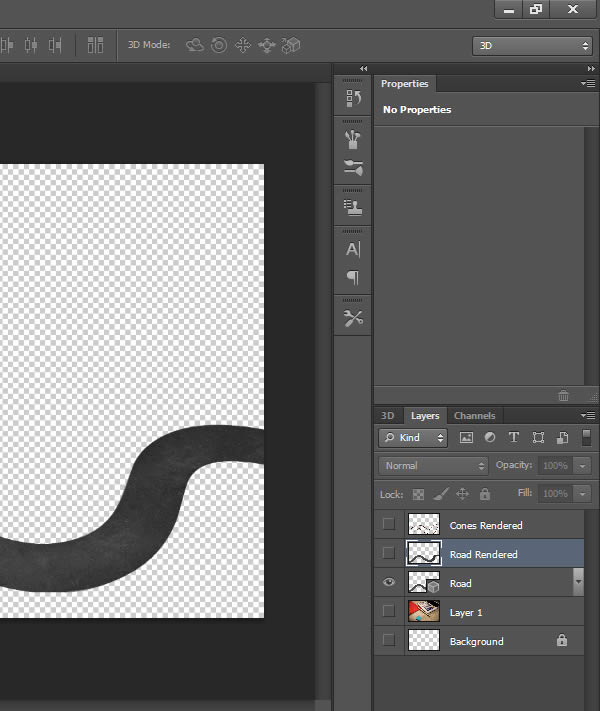Select the Background layer name
Image resolution: width=600 pixels, height=711 pixels.
click(x=476, y=642)
